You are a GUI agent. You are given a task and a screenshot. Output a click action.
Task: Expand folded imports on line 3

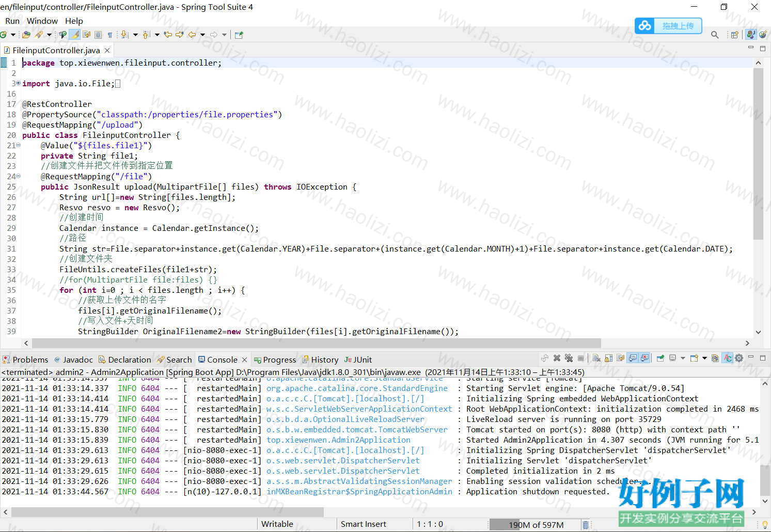(x=19, y=83)
